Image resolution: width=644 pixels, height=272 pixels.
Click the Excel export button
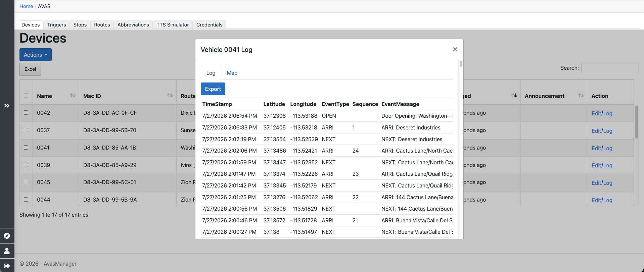click(x=30, y=69)
